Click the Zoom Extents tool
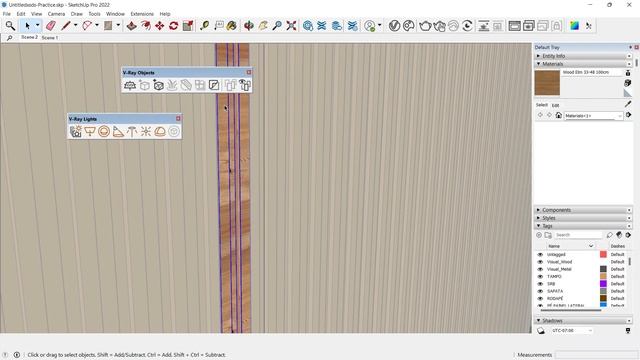 291,26
